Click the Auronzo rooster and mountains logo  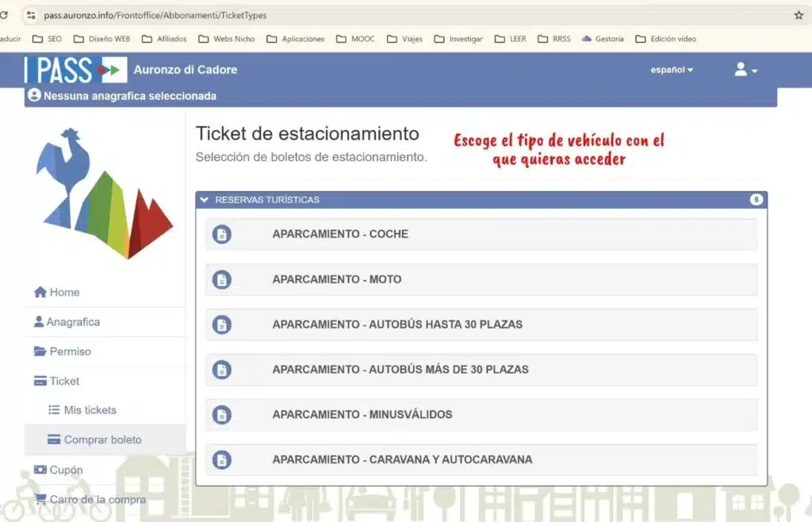point(104,193)
